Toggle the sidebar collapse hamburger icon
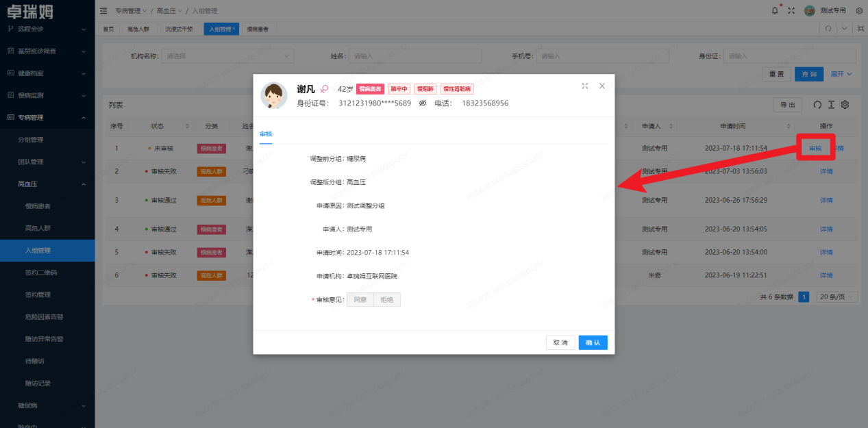Viewport: 868px width, 428px height. coord(103,10)
